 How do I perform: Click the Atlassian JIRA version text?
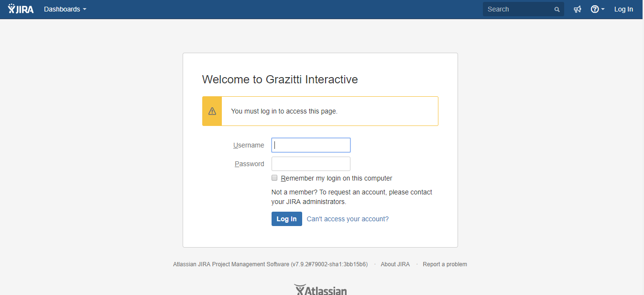(270, 264)
